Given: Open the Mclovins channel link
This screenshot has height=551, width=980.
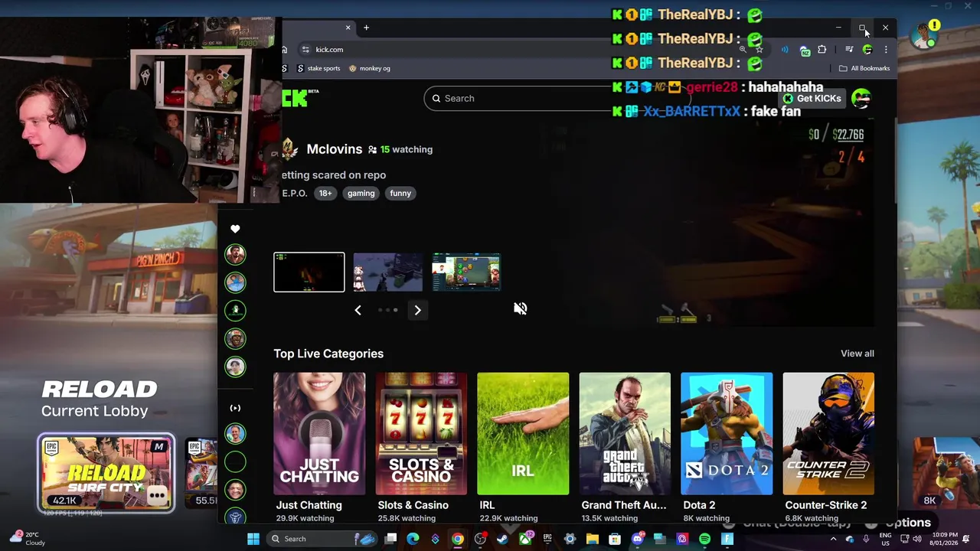Looking at the screenshot, I should (x=334, y=149).
